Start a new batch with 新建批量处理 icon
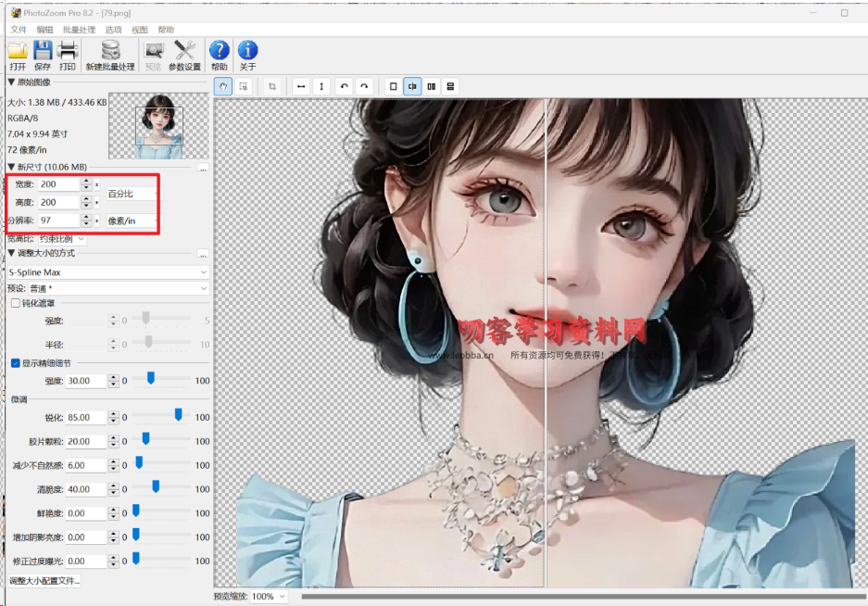 (110, 56)
